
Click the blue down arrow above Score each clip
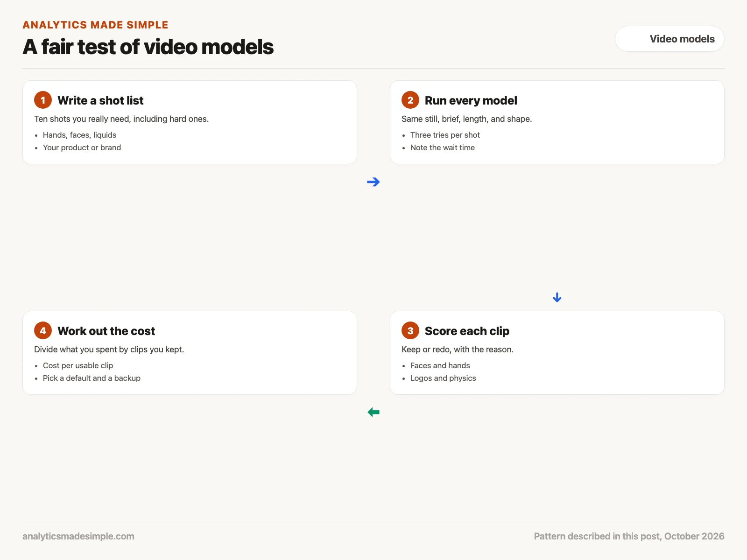coord(557,297)
